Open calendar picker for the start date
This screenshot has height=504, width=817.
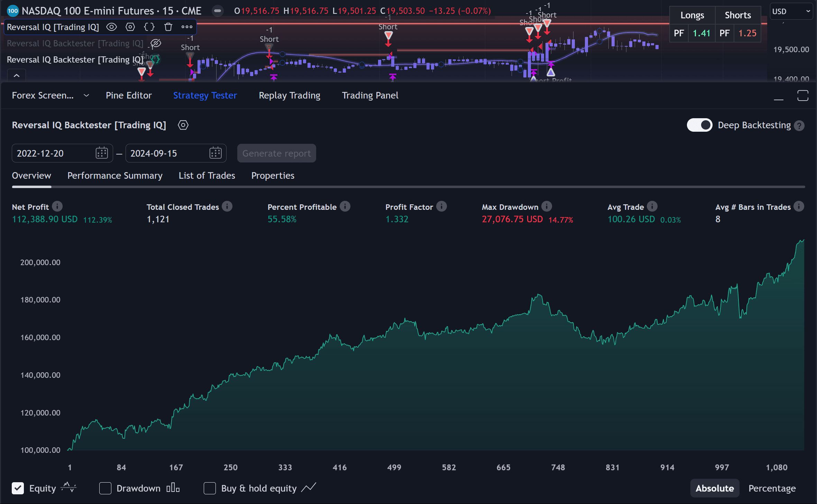pos(102,153)
